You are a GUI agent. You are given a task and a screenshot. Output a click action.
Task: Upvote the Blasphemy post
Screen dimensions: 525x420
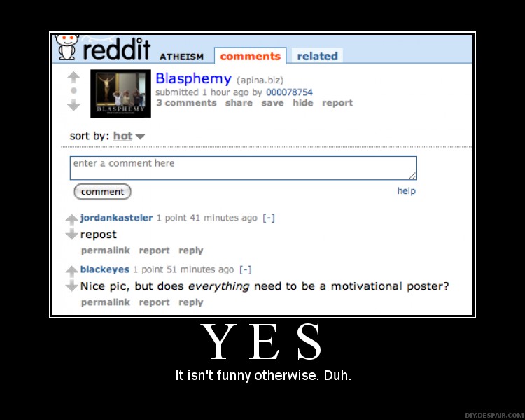(73, 78)
